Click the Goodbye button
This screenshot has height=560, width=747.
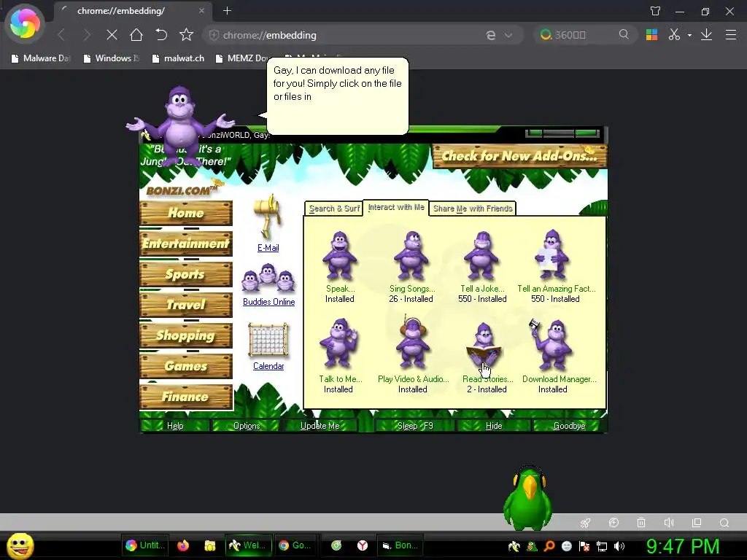coord(569,425)
